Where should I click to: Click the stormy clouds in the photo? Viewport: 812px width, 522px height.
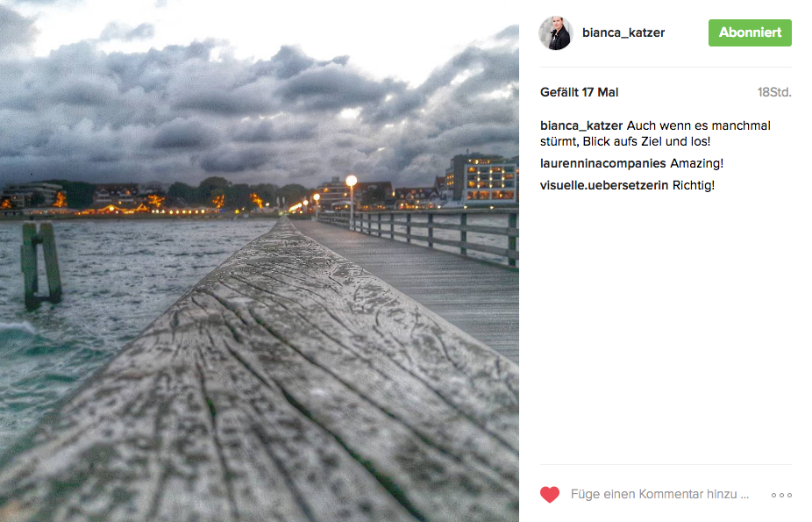pos(259,104)
